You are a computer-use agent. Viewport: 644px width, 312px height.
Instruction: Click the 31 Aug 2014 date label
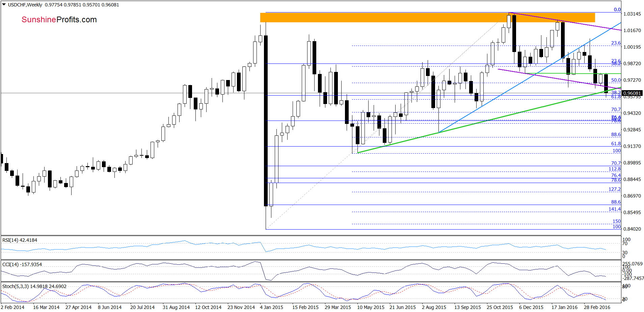coord(176,307)
